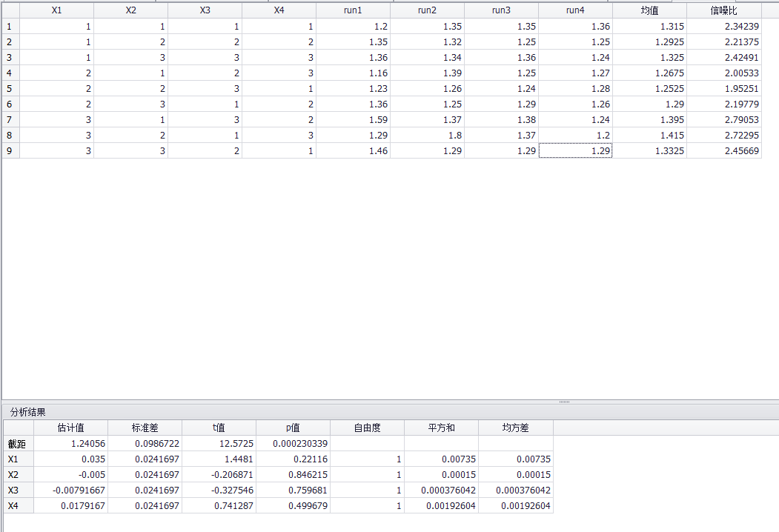The height and width of the screenshot is (532, 779).
Task: Click the 分析结果 panel title
Action: click(x=28, y=411)
